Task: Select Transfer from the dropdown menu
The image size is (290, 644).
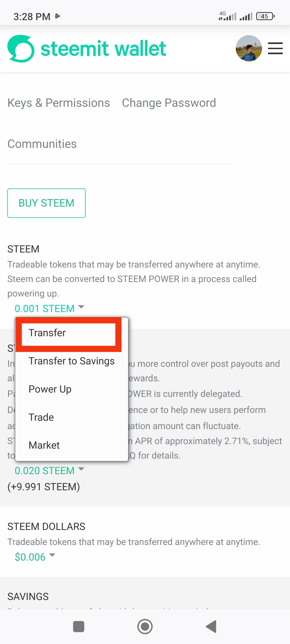Action: click(47, 333)
